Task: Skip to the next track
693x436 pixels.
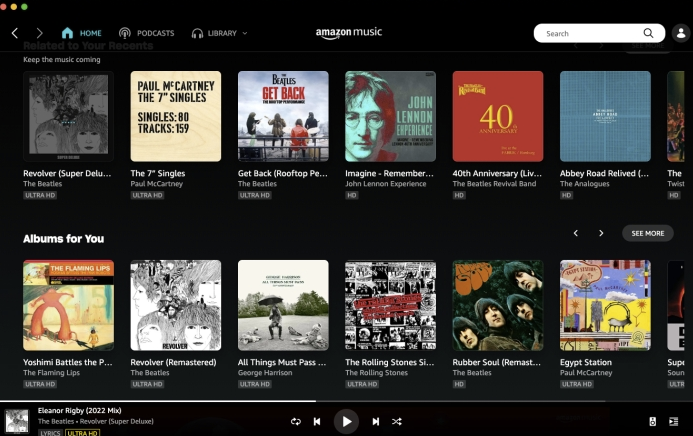Action: [375, 421]
